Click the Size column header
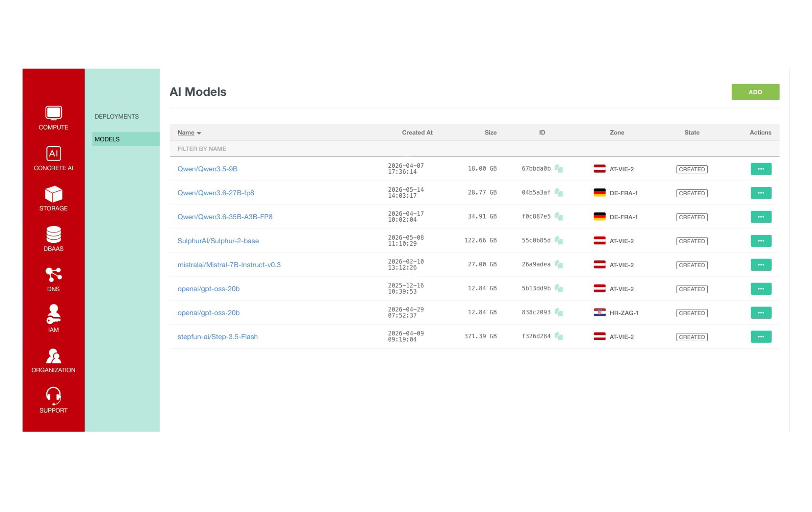Viewport: 812px width, 512px height. 490,133
